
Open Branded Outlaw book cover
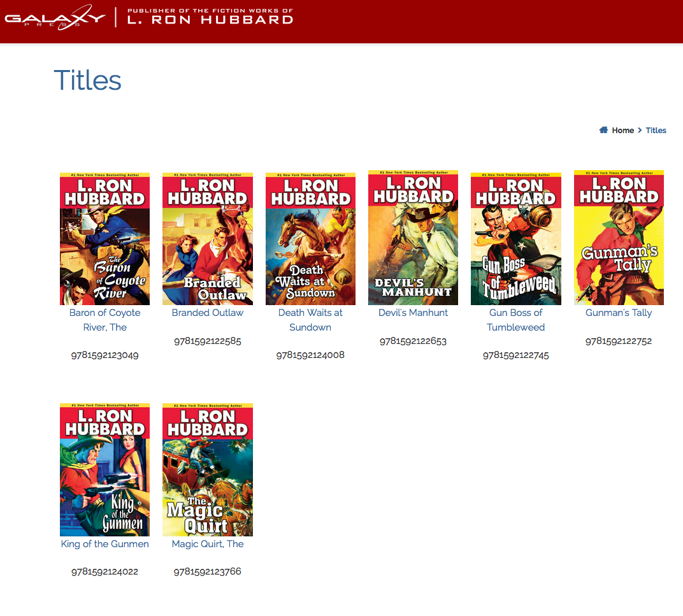click(207, 239)
